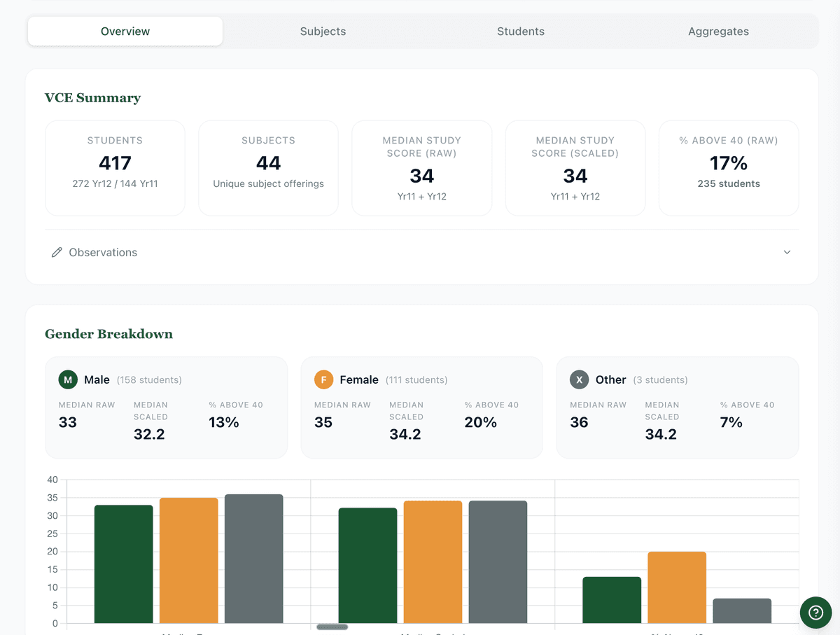Click the grey other % above 40 bar
Viewport: 840px width, 635px height.
coord(742,611)
